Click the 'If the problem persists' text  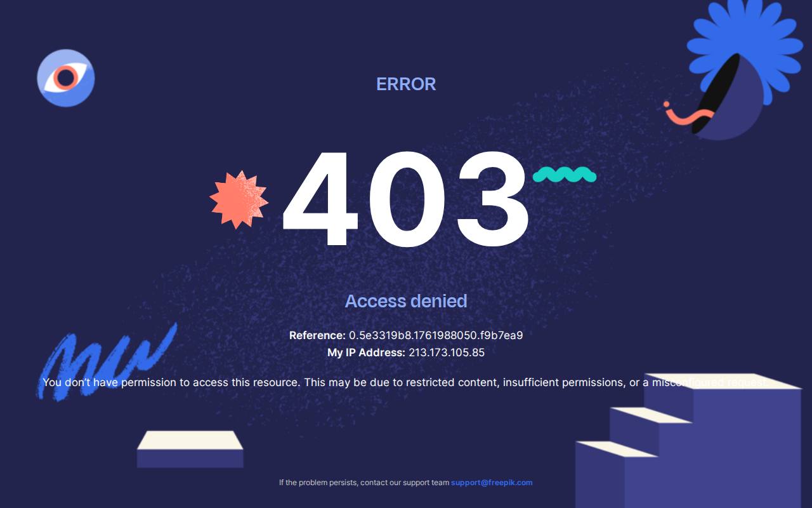click(364, 483)
